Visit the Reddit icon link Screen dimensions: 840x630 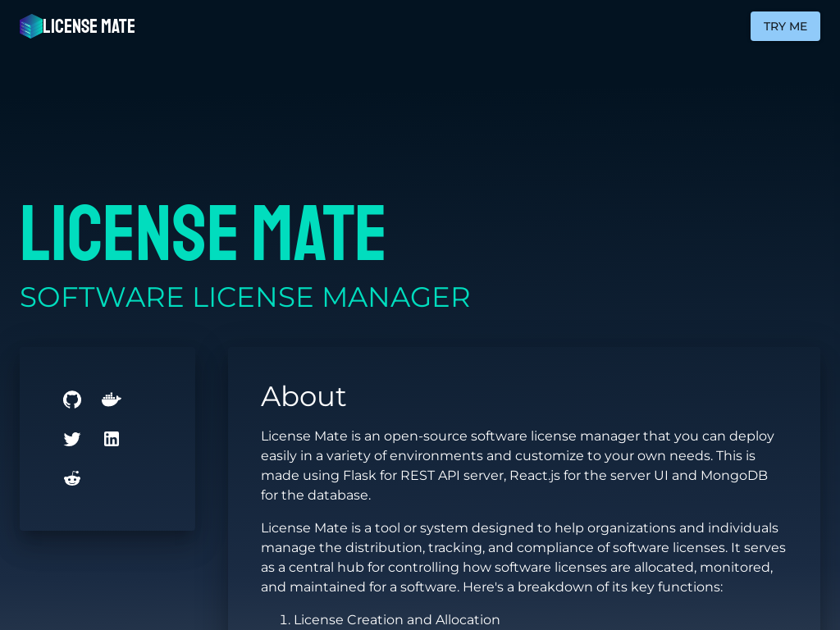[72, 478]
